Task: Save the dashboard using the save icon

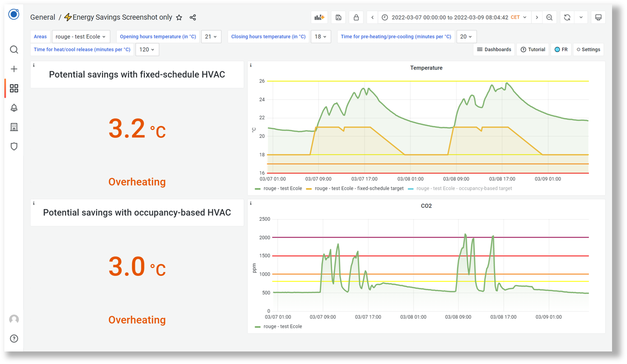Action: pos(338,17)
